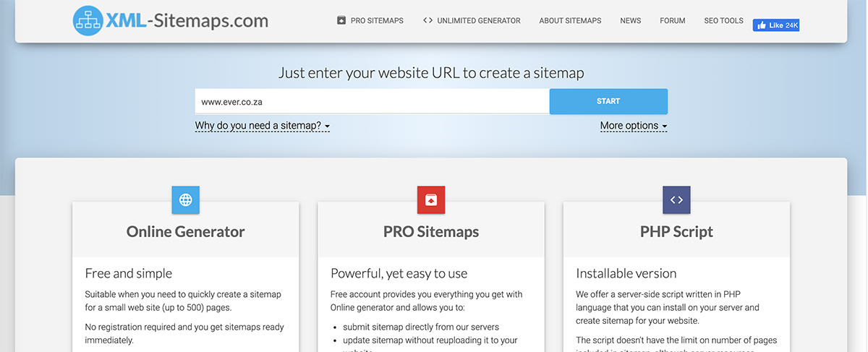Click the PRO Sitemaps card heading
The image size is (868, 352).
(431, 232)
